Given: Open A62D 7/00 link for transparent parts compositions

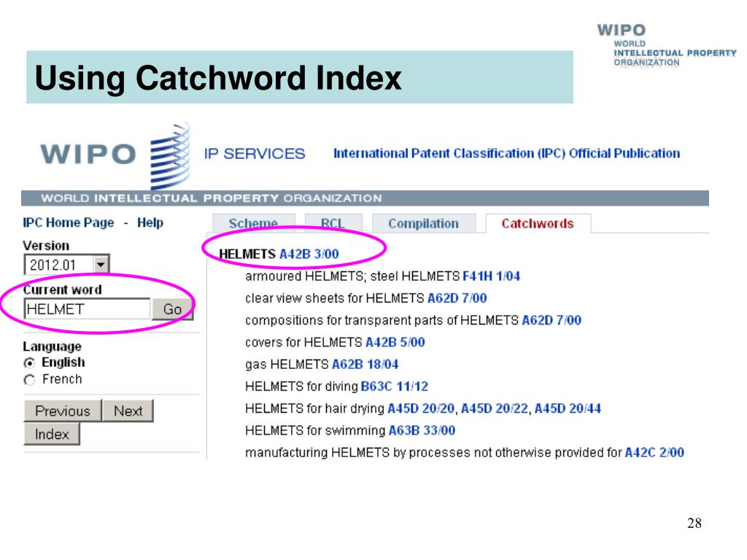Looking at the screenshot, I should tap(551, 320).
